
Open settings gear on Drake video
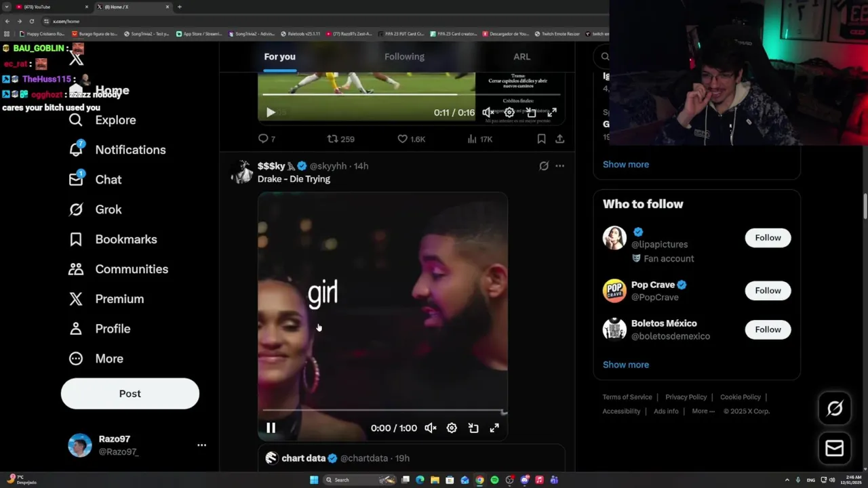[x=452, y=428]
